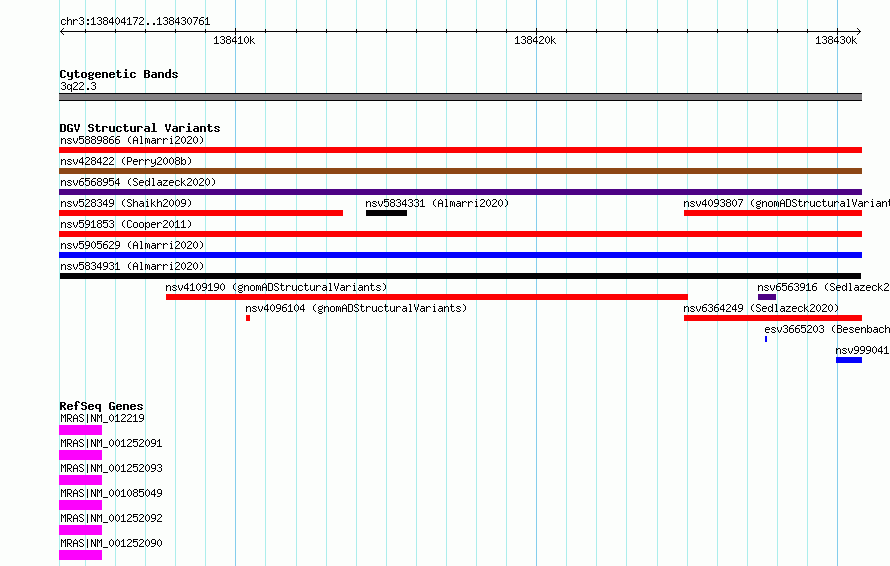890x566 pixels.
Task: Click the Cytogenetic Bands track title
Action: tap(119, 74)
